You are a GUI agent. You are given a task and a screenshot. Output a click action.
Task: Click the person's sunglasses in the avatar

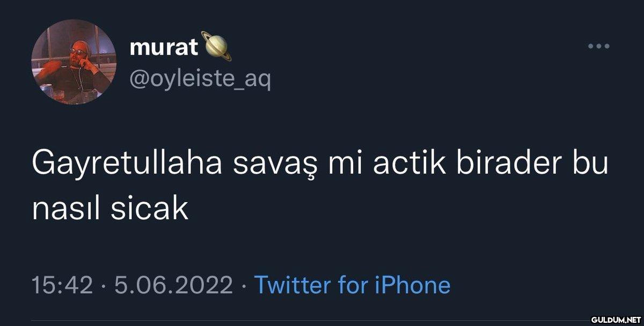coord(77,52)
